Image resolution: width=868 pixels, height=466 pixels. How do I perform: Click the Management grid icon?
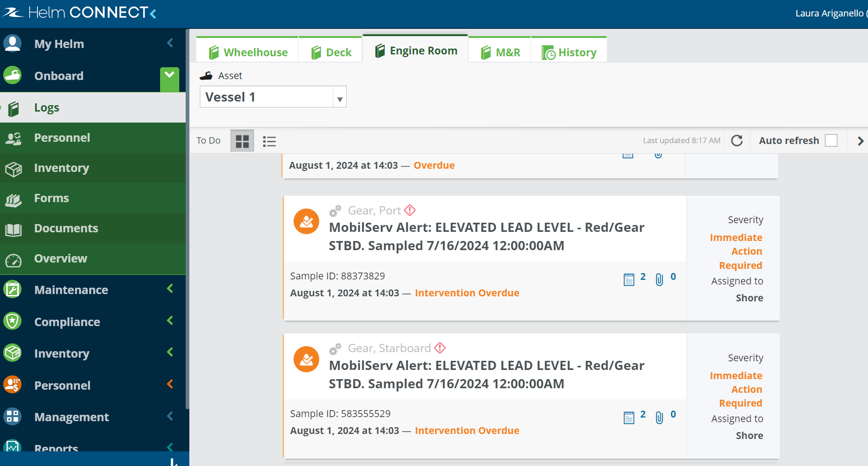pos(12,417)
